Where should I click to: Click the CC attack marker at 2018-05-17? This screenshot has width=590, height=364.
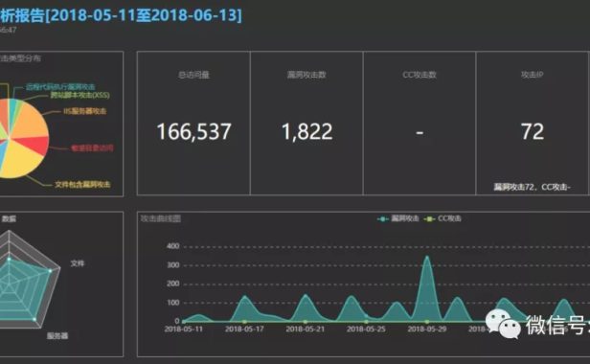pyautogui.click(x=244, y=322)
